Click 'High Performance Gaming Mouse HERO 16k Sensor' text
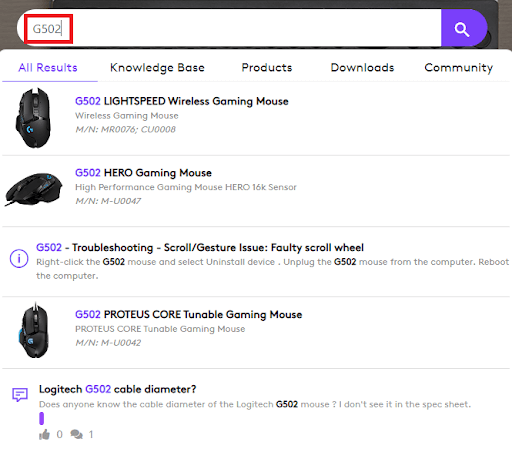The image size is (512, 452). click(x=186, y=187)
